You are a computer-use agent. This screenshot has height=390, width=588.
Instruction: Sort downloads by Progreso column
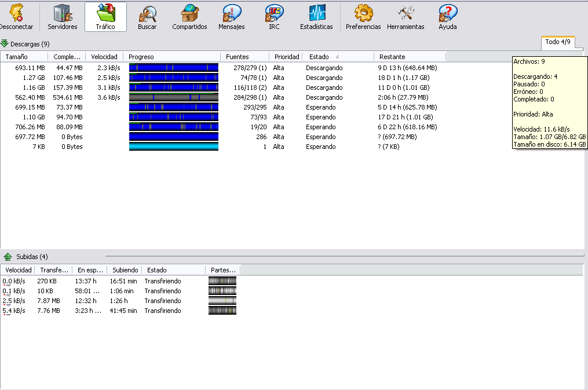tap(171, 57)
